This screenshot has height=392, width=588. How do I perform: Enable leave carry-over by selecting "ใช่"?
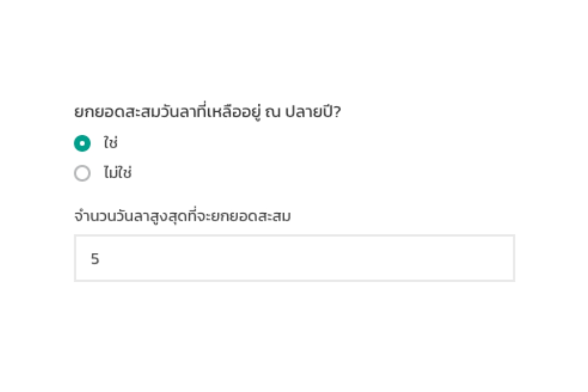pyautogui.click(x=82, y=144)
